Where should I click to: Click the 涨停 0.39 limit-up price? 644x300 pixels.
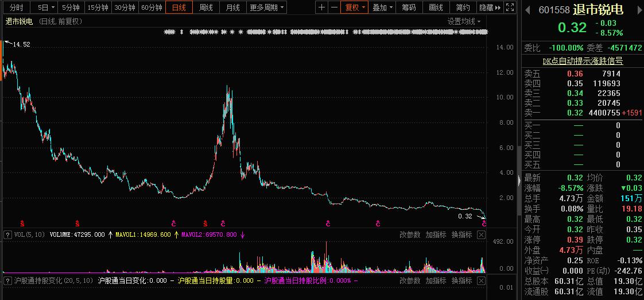[575, 240]
